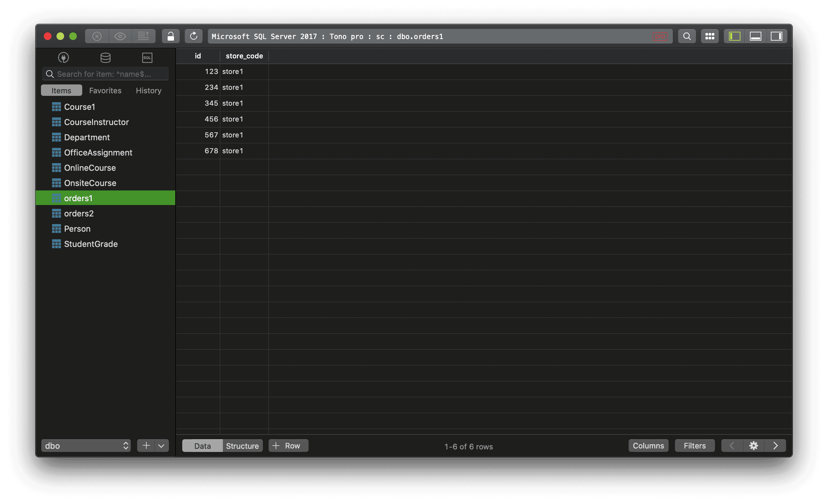Select the StudentGrade table
This screenshot has width=828, height=504.
click(105, 244)
